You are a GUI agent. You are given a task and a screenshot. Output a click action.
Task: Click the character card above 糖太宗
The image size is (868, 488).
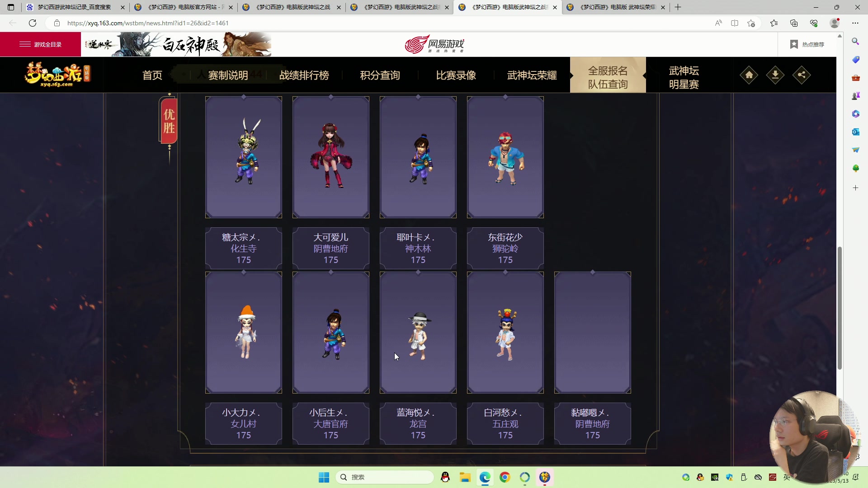coord(244,157)
